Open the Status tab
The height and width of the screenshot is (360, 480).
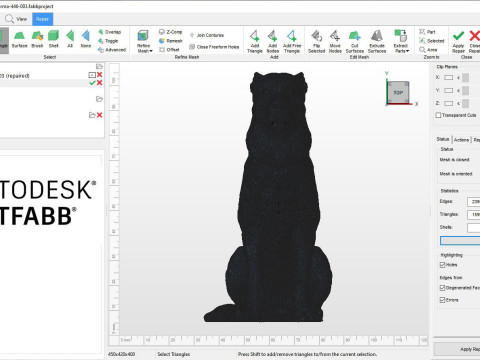click(x=443, y=139)
